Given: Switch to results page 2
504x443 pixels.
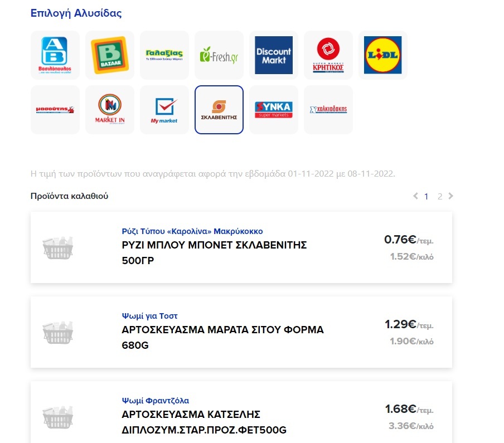Looking at the screenshot, I should click(440, 196).
